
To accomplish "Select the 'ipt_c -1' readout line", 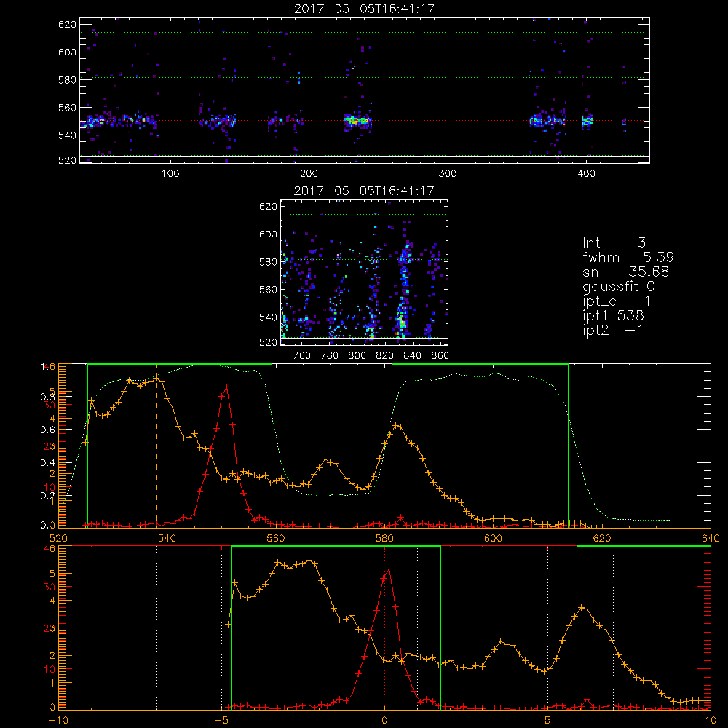I will click(616, 301).
